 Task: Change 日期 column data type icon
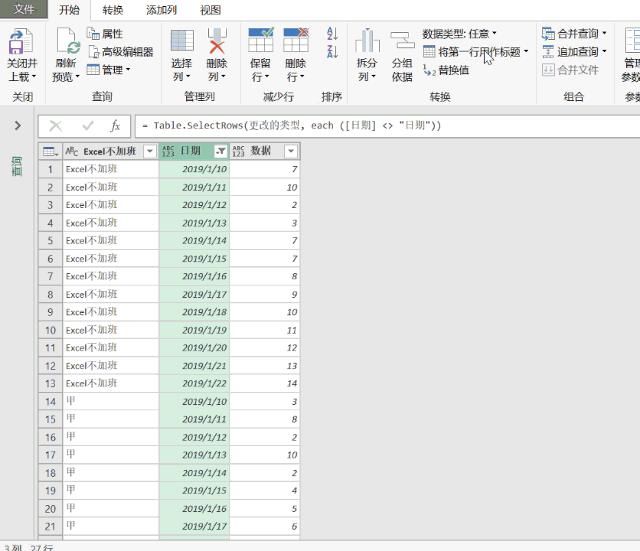point(168,151)
